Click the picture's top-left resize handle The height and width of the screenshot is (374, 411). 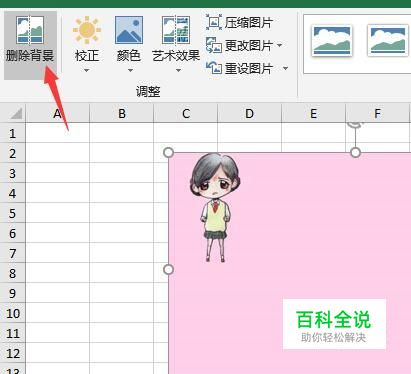pos(169,153)
